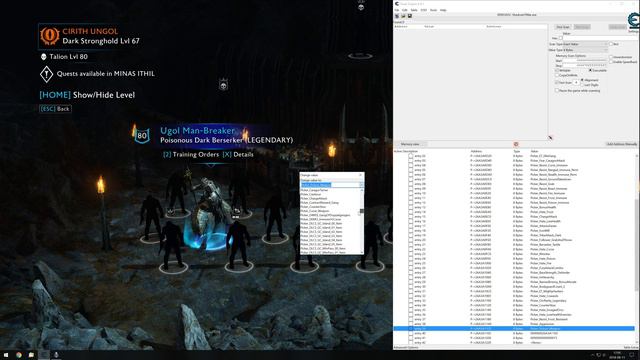Click the Undo Scan button
640x360 pixels.
coord(618,27)
